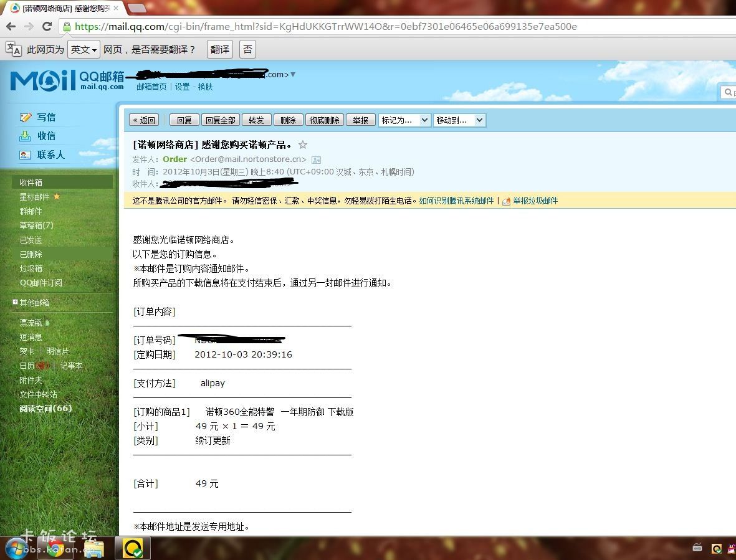Click the translate 文A icon in the bar
This screenshot has height=560, width=736.
(14, 49)
